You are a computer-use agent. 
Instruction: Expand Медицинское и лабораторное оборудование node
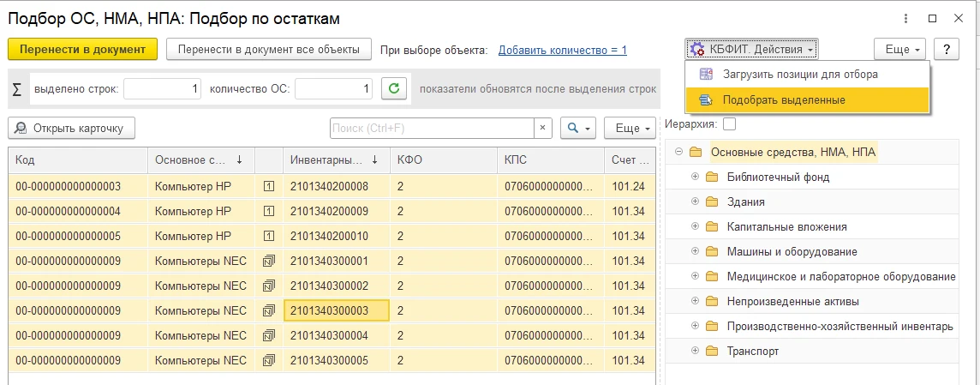695,276
